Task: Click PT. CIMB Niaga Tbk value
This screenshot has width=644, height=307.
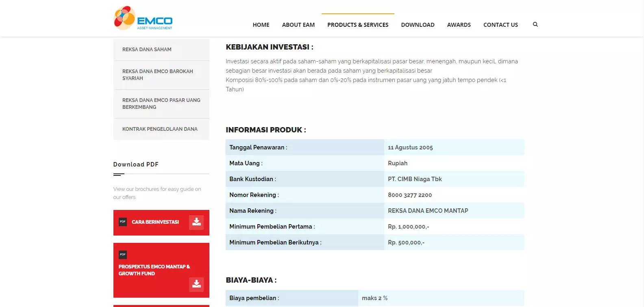Action: [x=415, y=179]
